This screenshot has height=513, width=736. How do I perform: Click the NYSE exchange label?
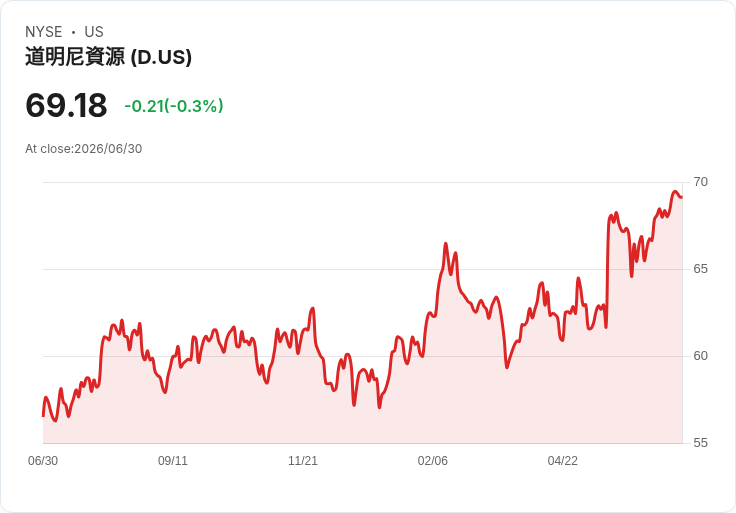[44, 32]
